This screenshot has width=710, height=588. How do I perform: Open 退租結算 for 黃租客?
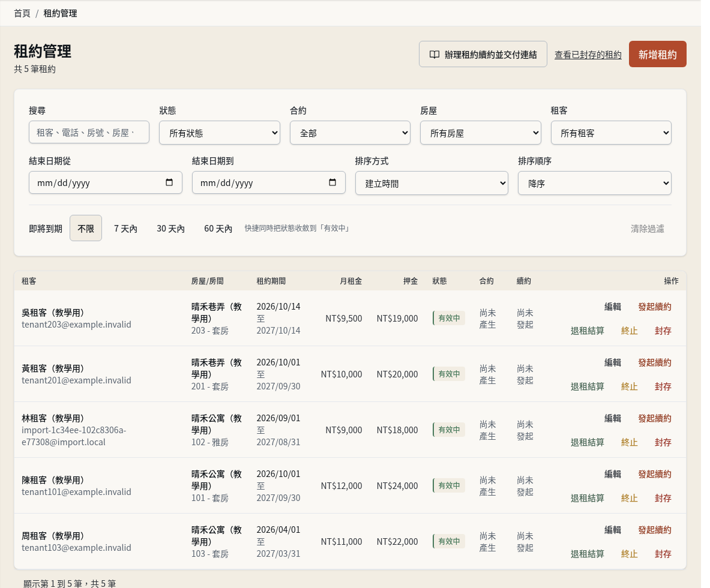(x=588, y=386)
